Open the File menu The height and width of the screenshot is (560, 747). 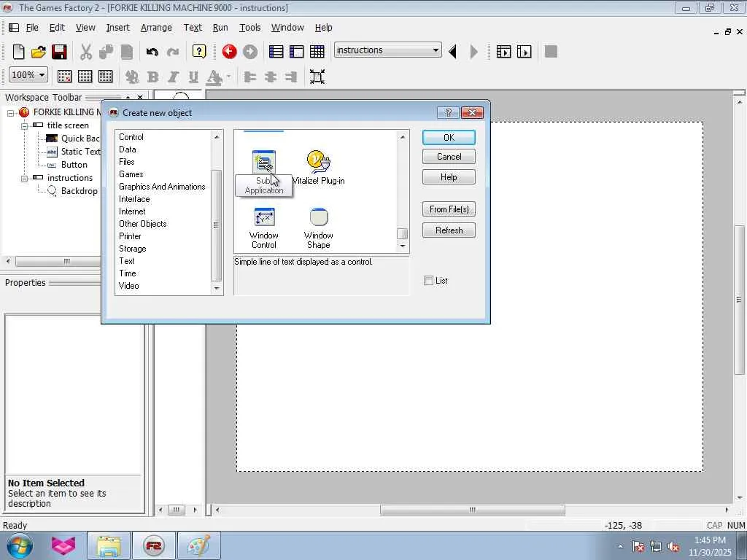32,28
